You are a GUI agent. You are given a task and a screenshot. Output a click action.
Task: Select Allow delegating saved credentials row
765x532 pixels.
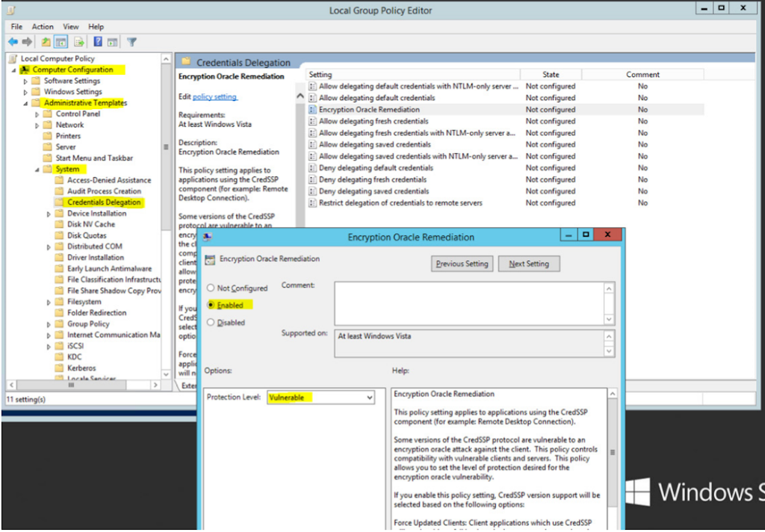pos(505,144)
